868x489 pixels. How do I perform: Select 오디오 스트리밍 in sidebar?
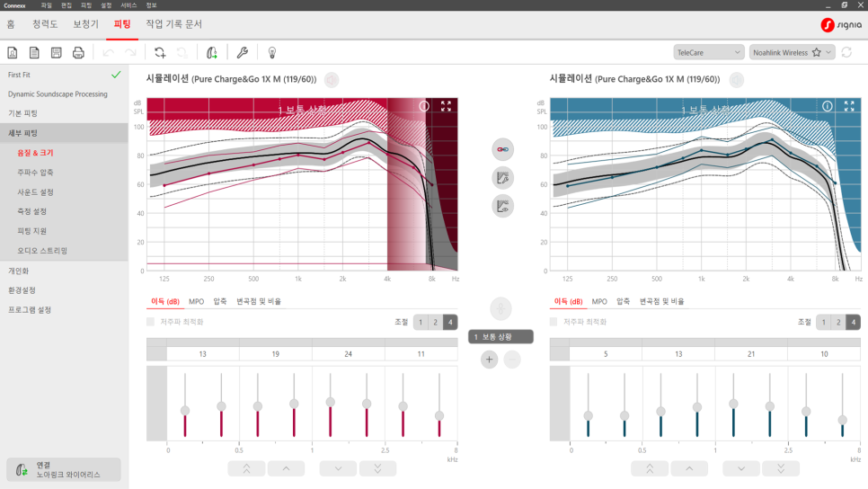point(42,250)
